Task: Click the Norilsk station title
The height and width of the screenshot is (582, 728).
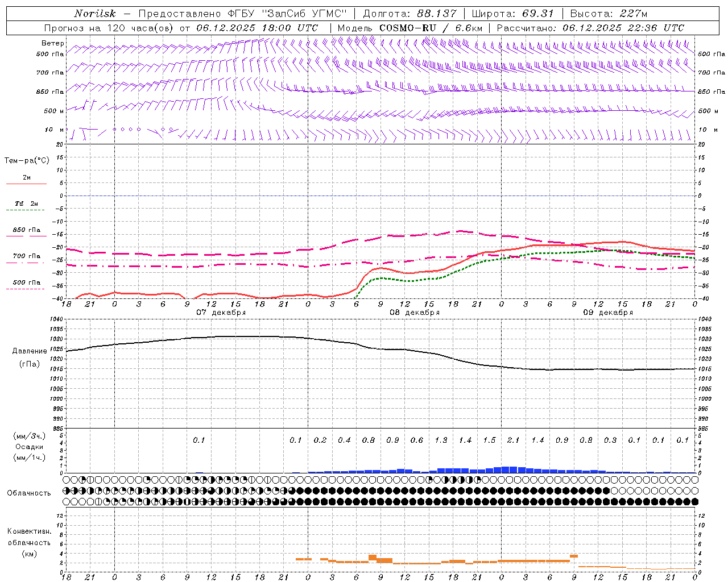Action: click(95, 14)
